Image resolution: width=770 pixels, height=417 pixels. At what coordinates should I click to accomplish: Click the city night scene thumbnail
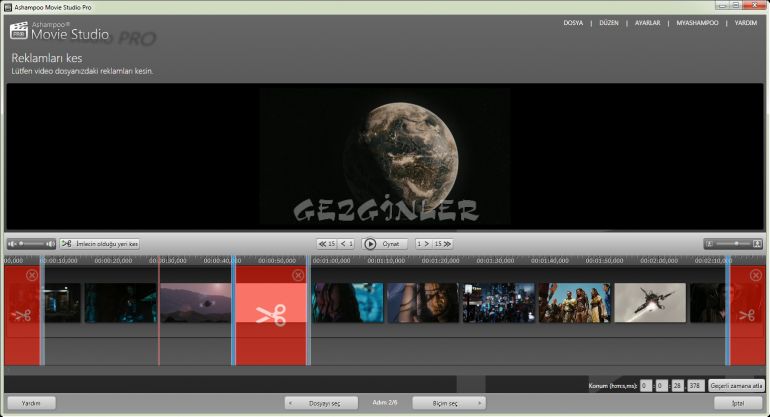pyautogui.click(x=499, y=303)
